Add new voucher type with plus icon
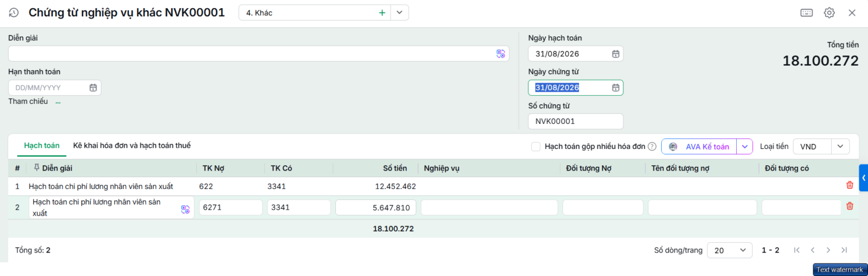This screenshot has width=868, height=276. 382,12
